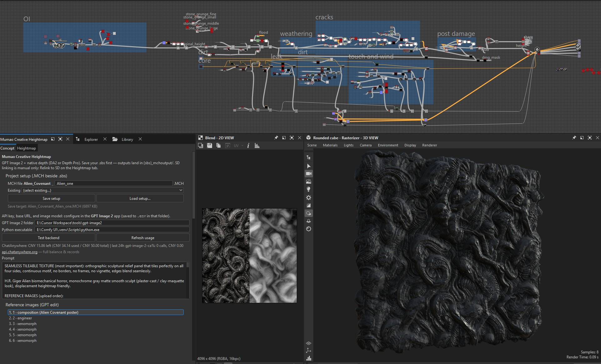Click the axis gizmo icon at 3D view bottom
The image size is (601, 364).
[x=309, y=351]
